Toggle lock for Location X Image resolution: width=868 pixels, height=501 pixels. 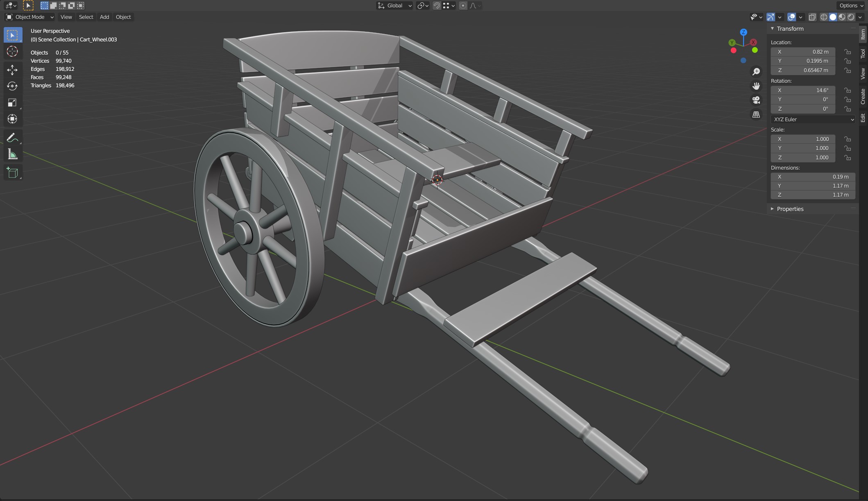(847, 52)
